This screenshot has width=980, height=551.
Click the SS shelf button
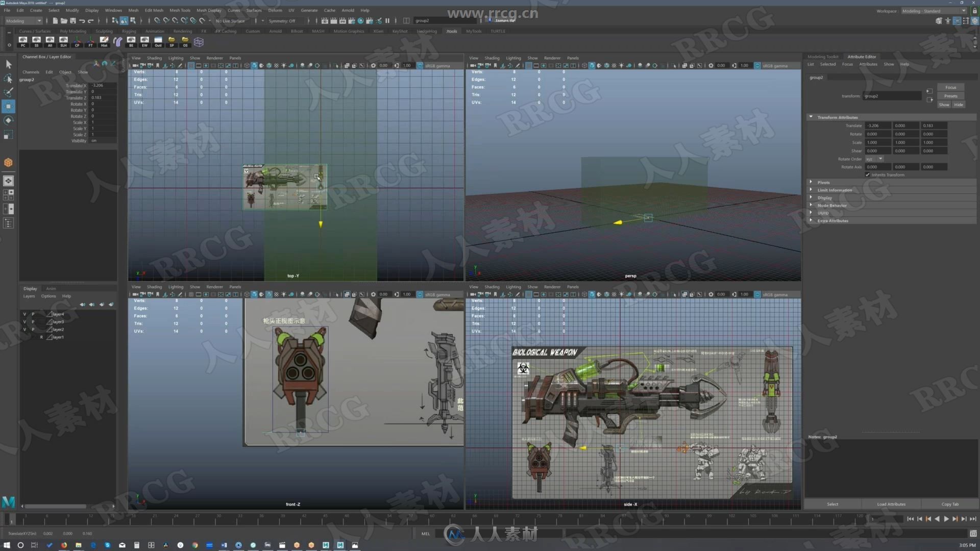[x=36, y=41]
